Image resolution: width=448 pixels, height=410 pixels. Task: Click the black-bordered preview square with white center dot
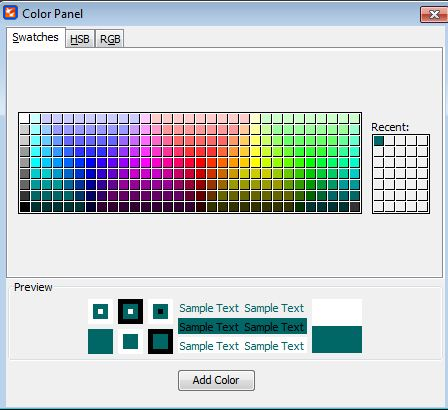click(130, 311)
